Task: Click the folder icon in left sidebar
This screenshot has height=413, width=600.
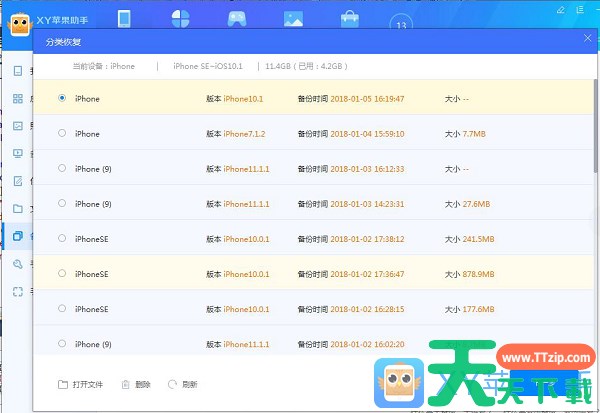Action: (18, 209)
